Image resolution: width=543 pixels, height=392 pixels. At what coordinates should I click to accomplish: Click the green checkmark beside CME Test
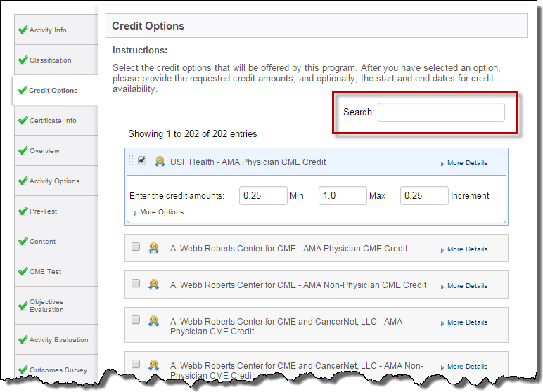[x=23, y=271]
